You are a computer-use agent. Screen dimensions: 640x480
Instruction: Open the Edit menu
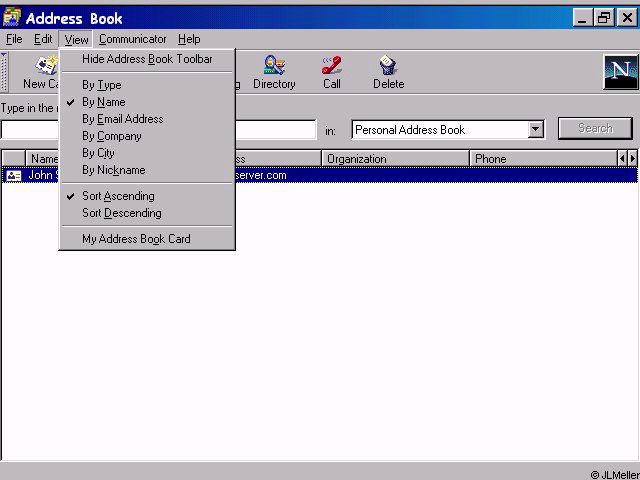tap(43, 39)
